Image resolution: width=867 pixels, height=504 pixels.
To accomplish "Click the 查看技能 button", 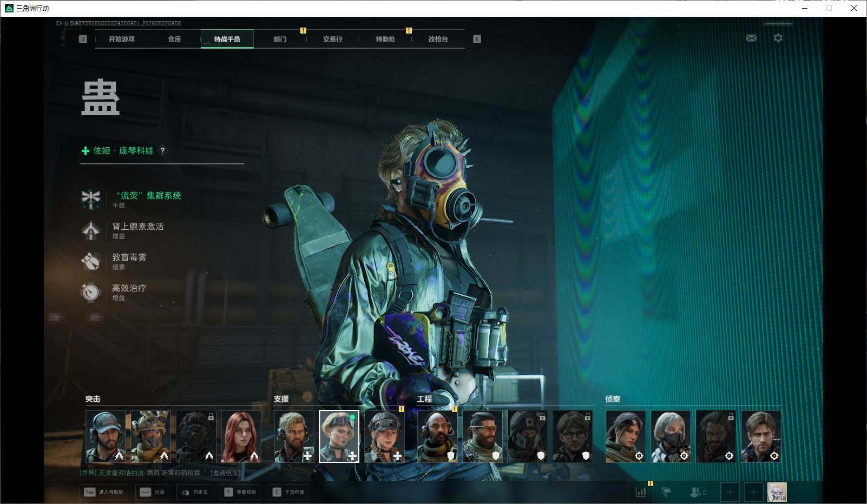I will (x=240, y=492).
